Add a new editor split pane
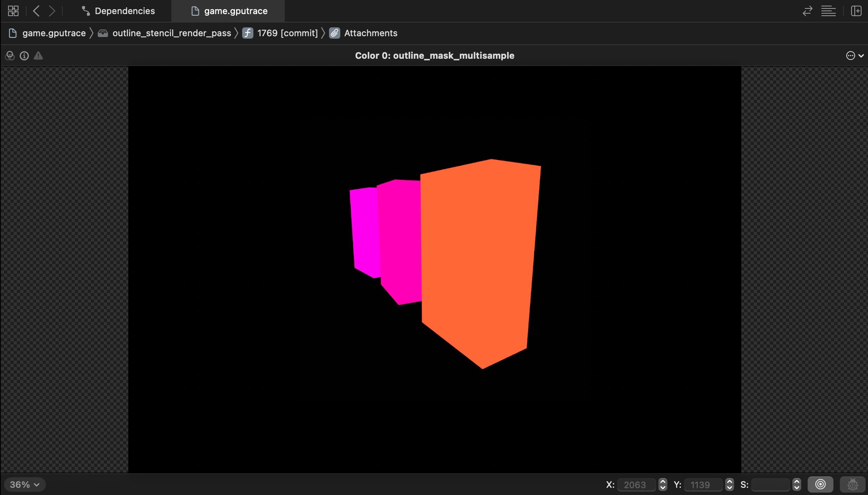868x495 pixels. [x=856, y=11]
